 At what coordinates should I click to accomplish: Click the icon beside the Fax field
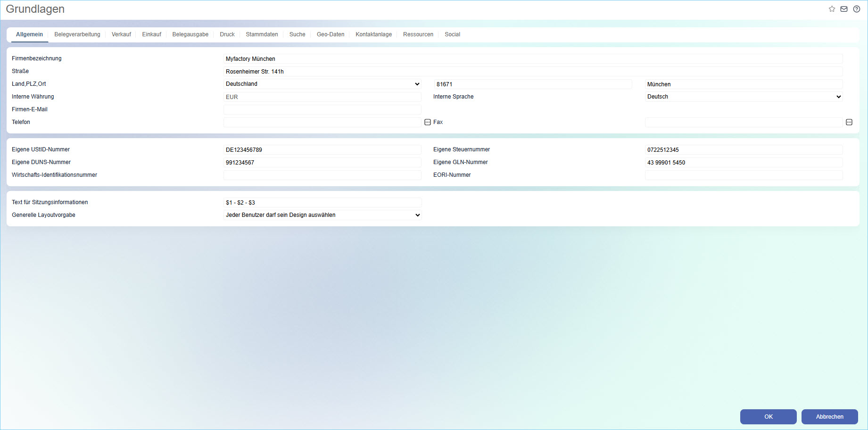coord(849,122)
